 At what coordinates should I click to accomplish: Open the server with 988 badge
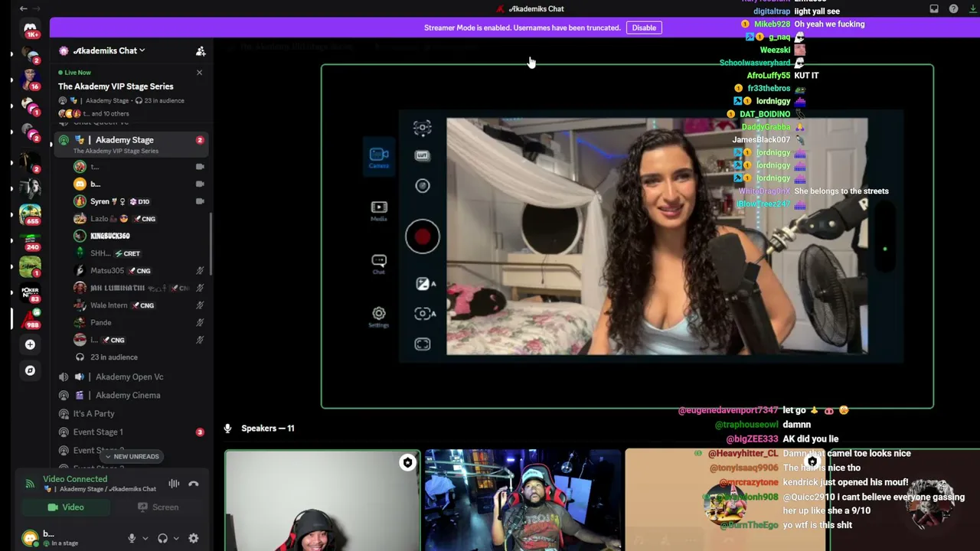[x=30, y=318]
